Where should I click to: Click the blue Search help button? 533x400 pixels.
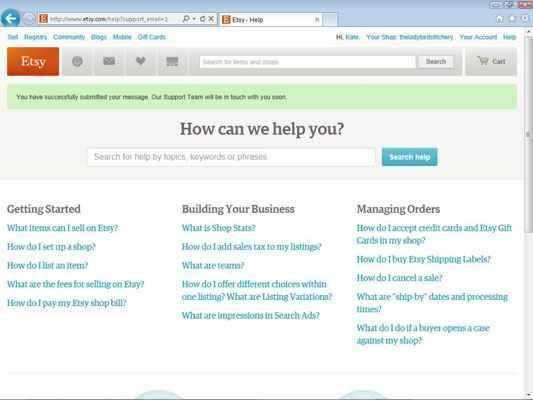coord(409,157)
